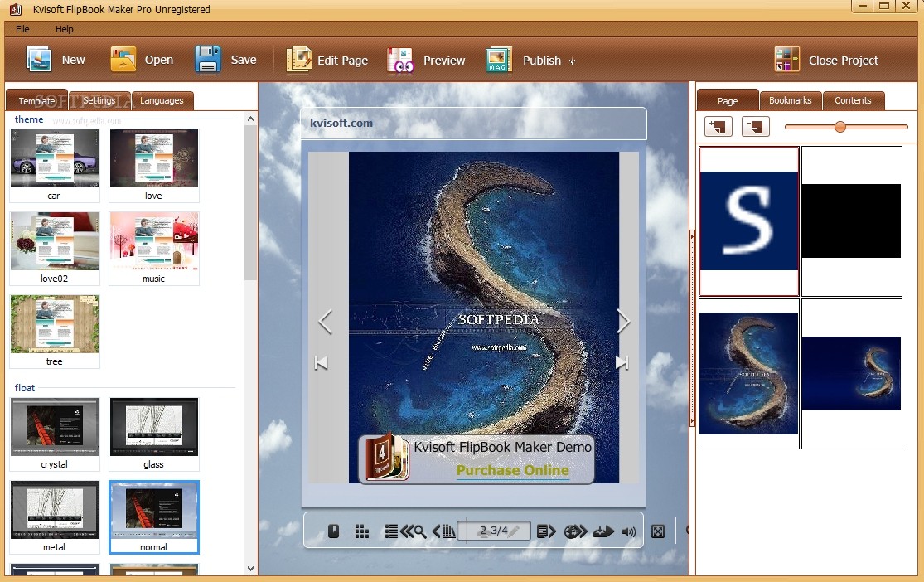924x582 pixels.
Task: Click the Publish button label
Action: tap(541, 61)
